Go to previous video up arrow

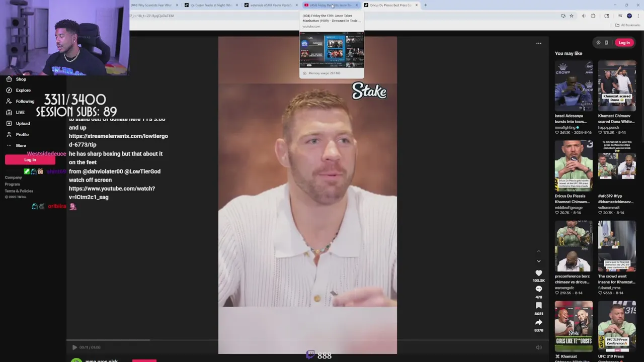[x=538, y=251]
